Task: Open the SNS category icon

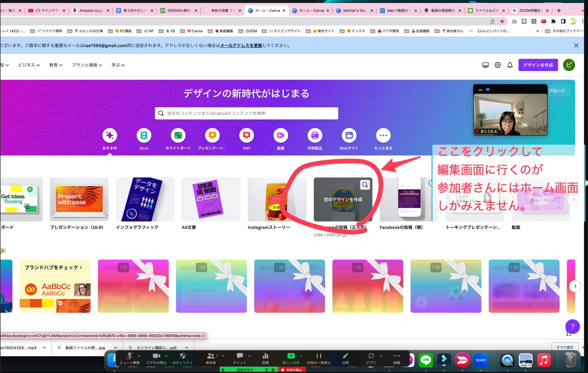Action: (246, 135)
